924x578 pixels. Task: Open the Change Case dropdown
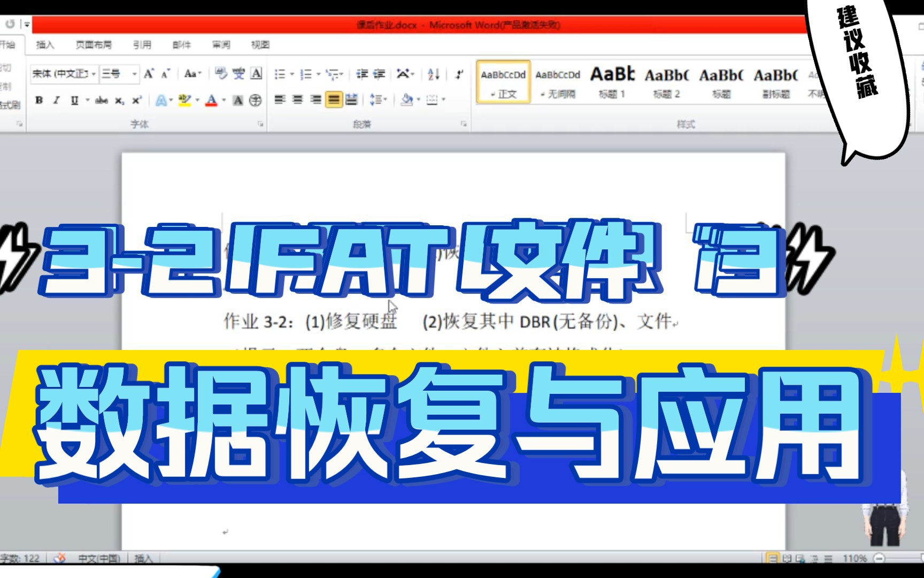pyautogui.click(x=192, y=74)
